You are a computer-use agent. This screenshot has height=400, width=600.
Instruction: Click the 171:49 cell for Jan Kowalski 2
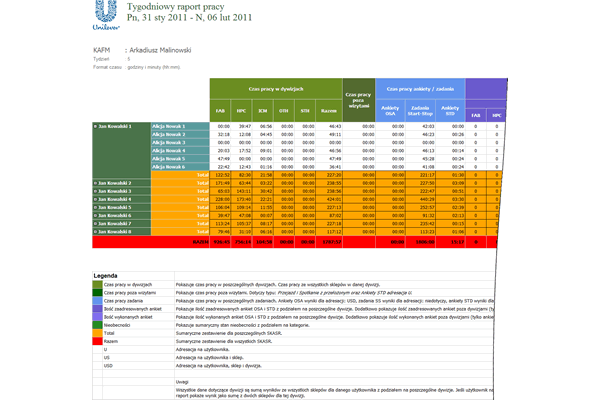coord(220,183)
